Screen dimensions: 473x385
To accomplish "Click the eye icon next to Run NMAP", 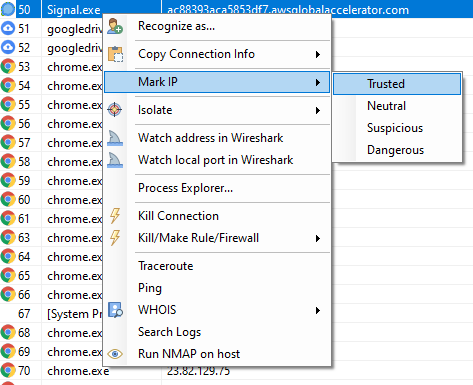I will point(115,354).
